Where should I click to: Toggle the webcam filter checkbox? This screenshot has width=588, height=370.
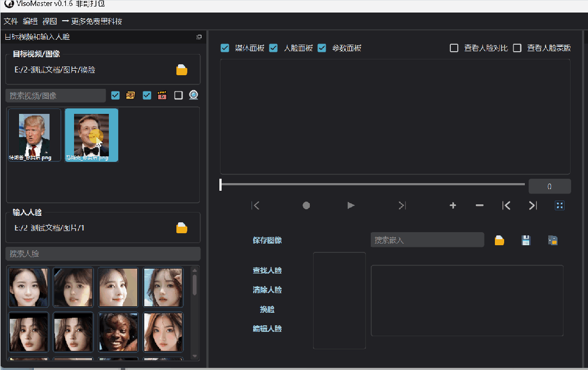tap(178, 95)
